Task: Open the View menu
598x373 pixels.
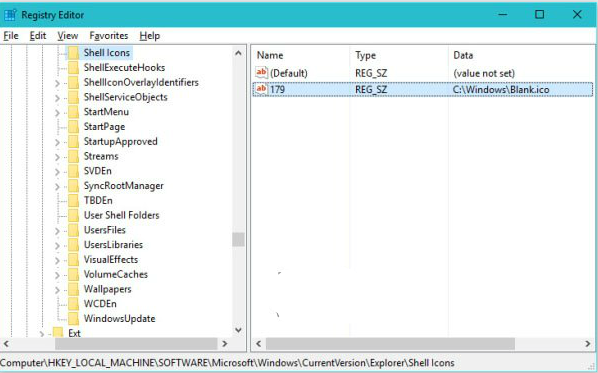Action: [x=68, y=36]
